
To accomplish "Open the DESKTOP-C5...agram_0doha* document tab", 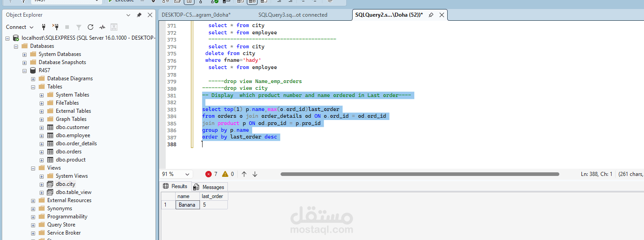I will (x=195, y=15).
